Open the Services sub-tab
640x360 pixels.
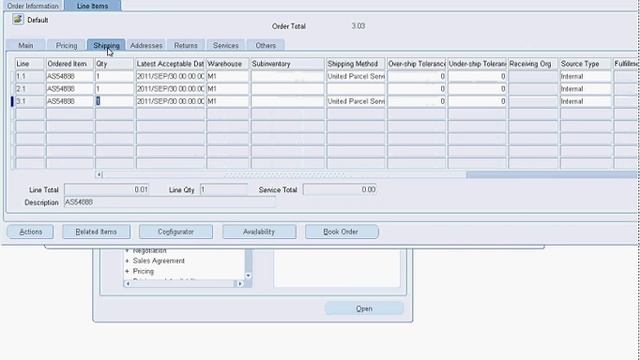[226, 45]
